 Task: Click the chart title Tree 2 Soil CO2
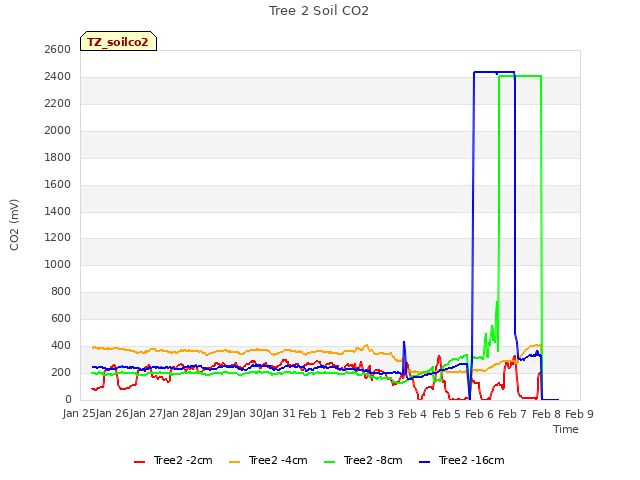click(x=319, y=11)
